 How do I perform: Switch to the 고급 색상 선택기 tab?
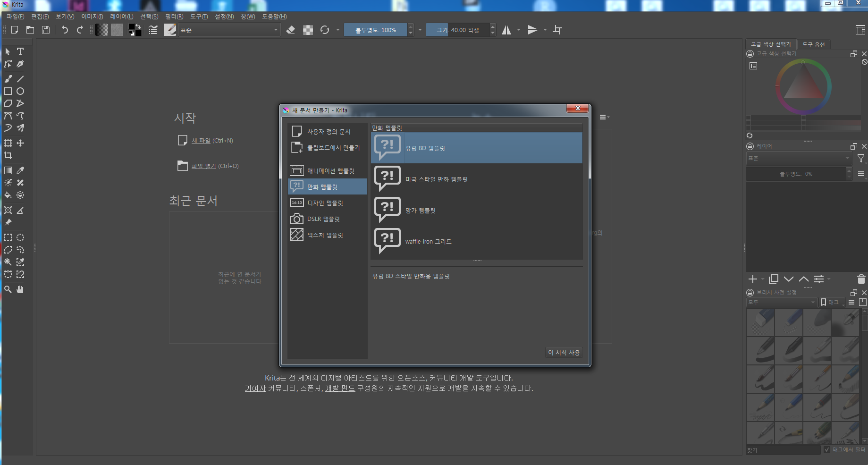pyautogui.click(x=771, y=44)
